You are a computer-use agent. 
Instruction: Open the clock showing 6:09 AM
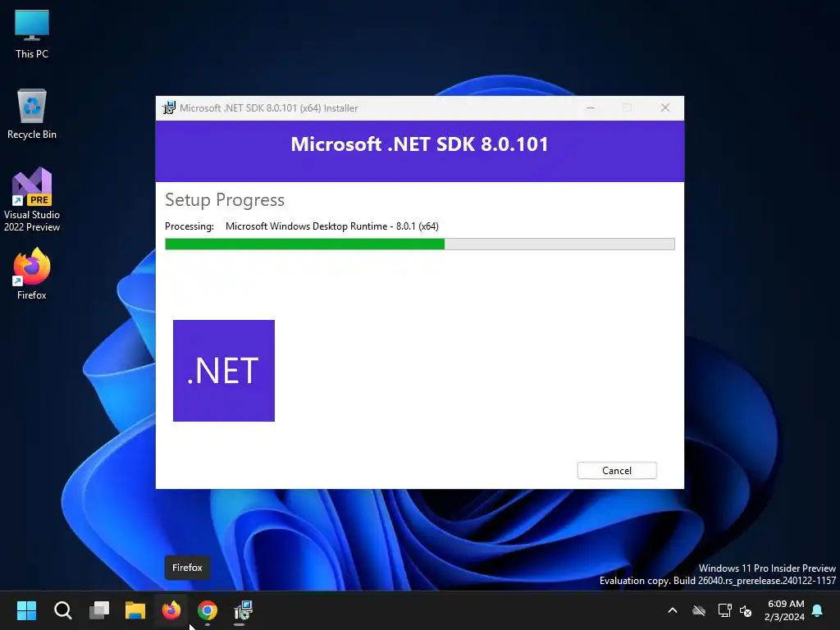pyautogui.click(x=785, y=610)
